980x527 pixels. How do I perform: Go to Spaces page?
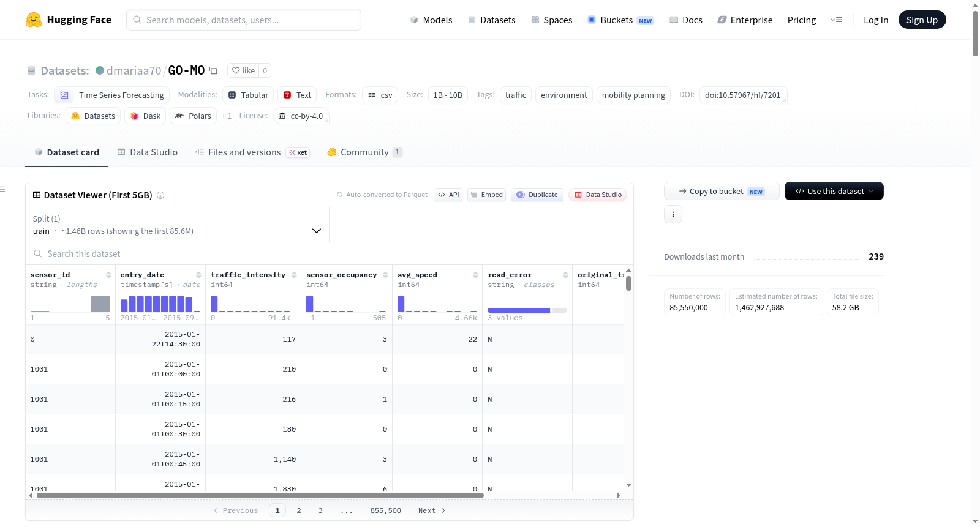pyautogui.click(x=551, y=20)
